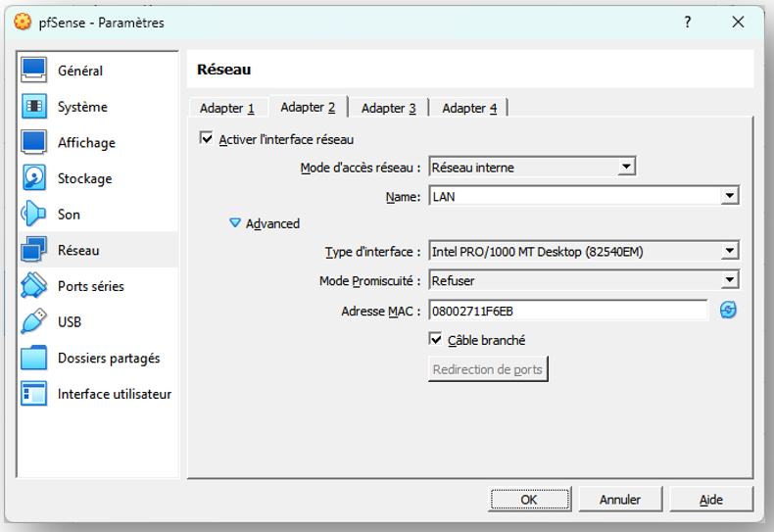
Task: Select the Ports séries category label
Action: pos(91,286)
